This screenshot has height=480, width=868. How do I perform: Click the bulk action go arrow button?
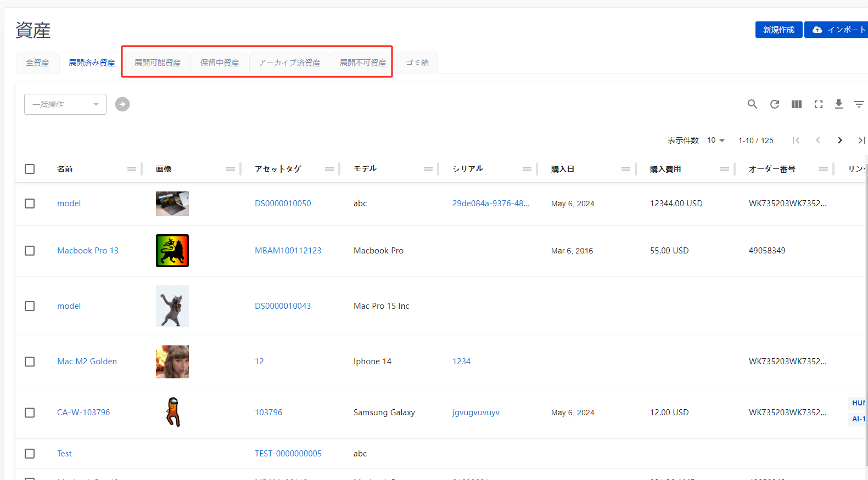point(122,104)
